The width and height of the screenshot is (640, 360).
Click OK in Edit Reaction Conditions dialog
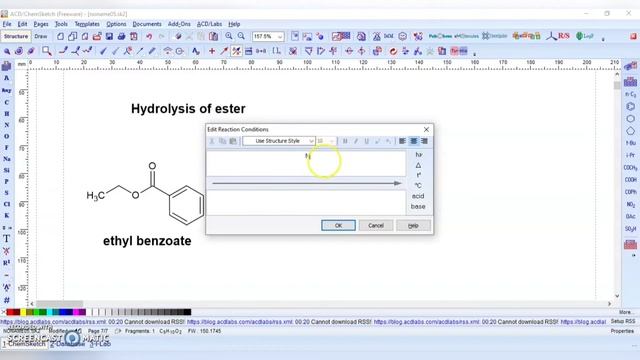338,225
